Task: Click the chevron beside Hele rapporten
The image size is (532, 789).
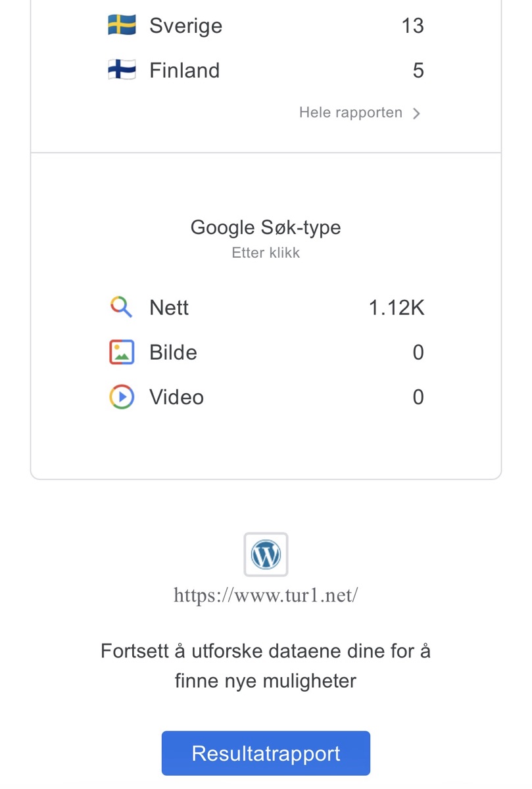Action: coord(416,113)
